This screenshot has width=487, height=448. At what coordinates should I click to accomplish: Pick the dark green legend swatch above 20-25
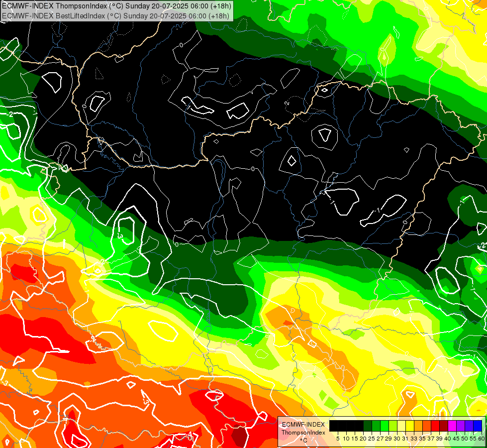(368, 426)
